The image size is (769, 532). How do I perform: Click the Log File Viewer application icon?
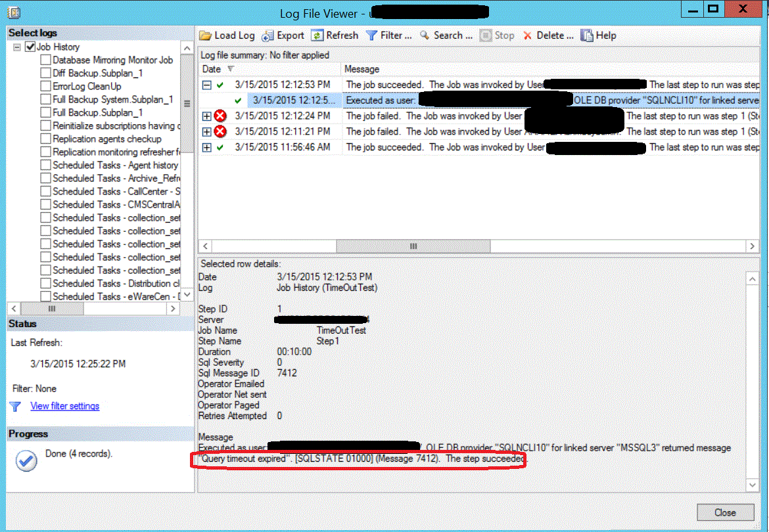pos(14,11)
